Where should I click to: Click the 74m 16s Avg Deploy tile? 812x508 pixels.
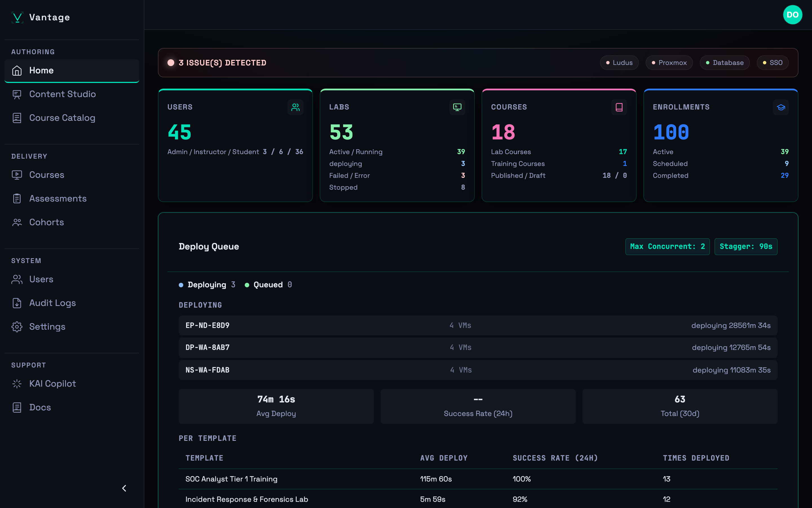click(x=276, y=406)
